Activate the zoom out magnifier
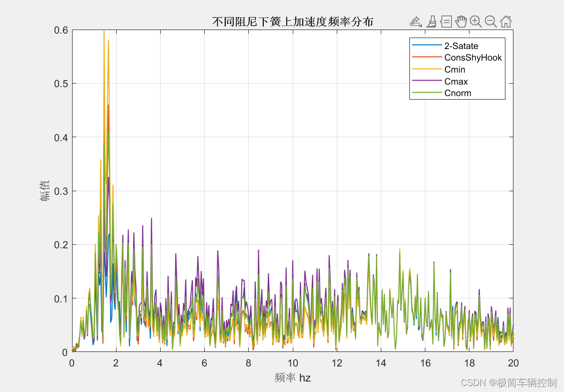Image resolution: width=564 pixels, height=392 pixels. point(490,22)
